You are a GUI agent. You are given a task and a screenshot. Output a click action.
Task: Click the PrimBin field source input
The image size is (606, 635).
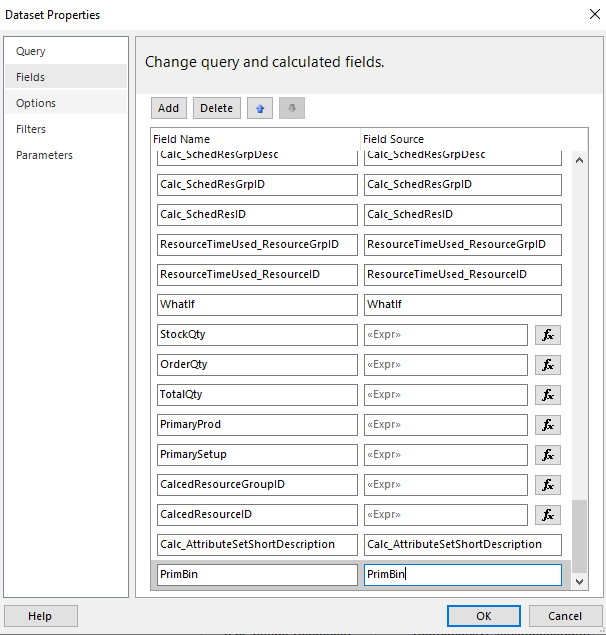click(x=462, y=575)
